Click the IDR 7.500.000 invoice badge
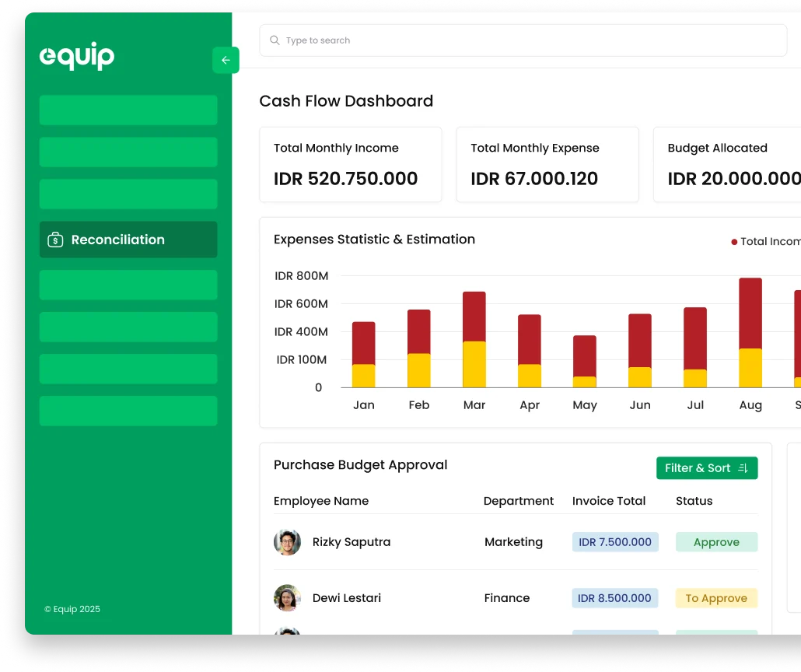The image size is (801, 672). [615, 542]
